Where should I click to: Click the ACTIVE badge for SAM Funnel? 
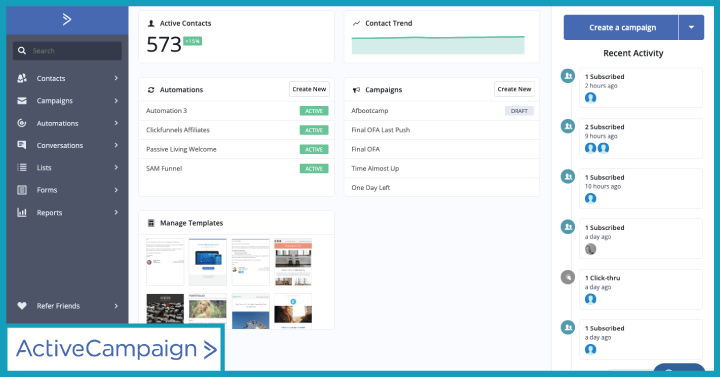314,169
